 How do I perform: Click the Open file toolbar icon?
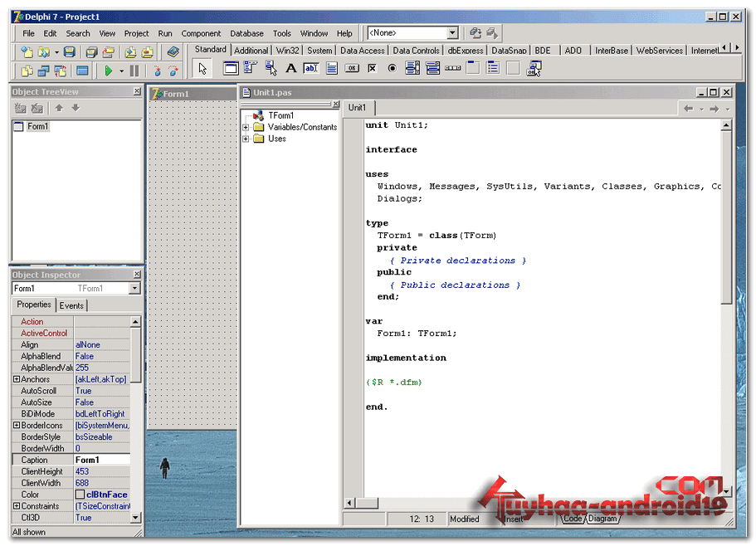click(x=44, y=51)
